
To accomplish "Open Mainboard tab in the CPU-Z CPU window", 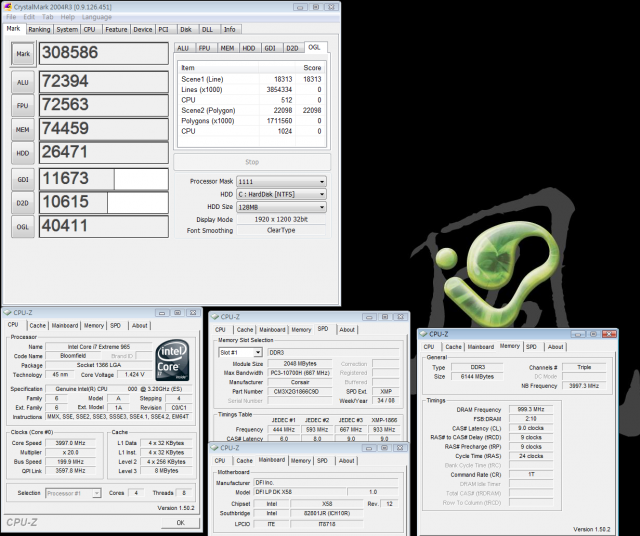I will (65, 325).
